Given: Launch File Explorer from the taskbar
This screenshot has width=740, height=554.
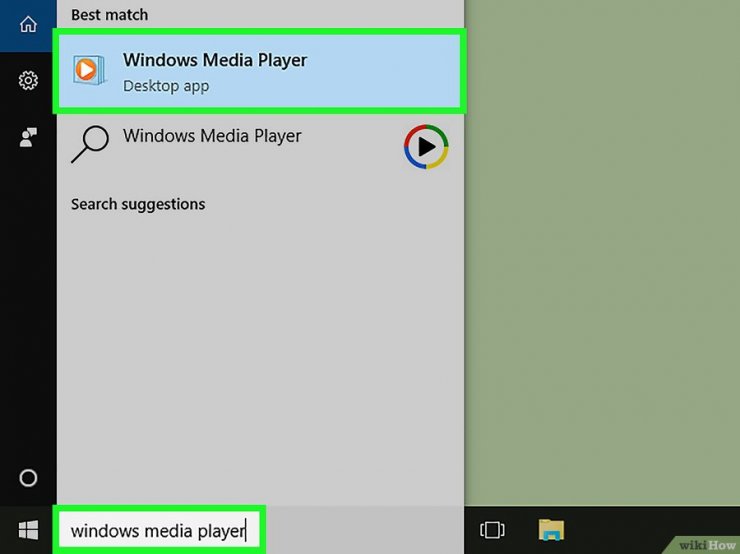Looking at the screenshot, I should coord(551,529).
